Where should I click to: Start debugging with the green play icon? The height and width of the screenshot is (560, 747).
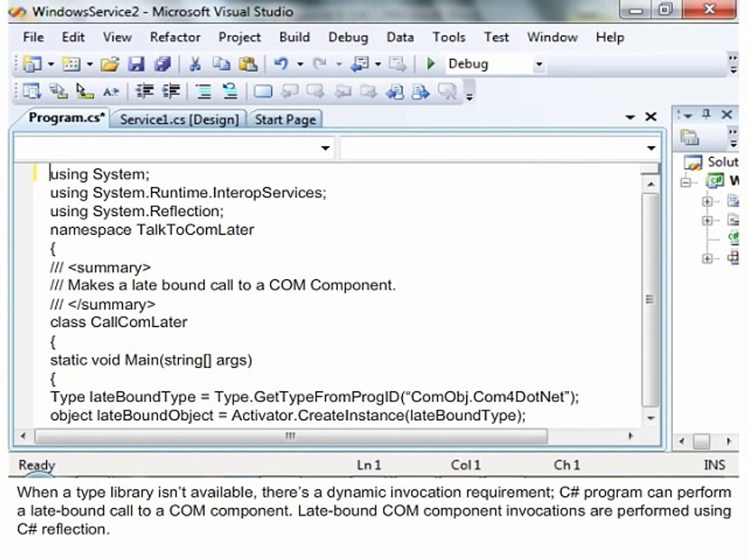(x=430, y=64)
